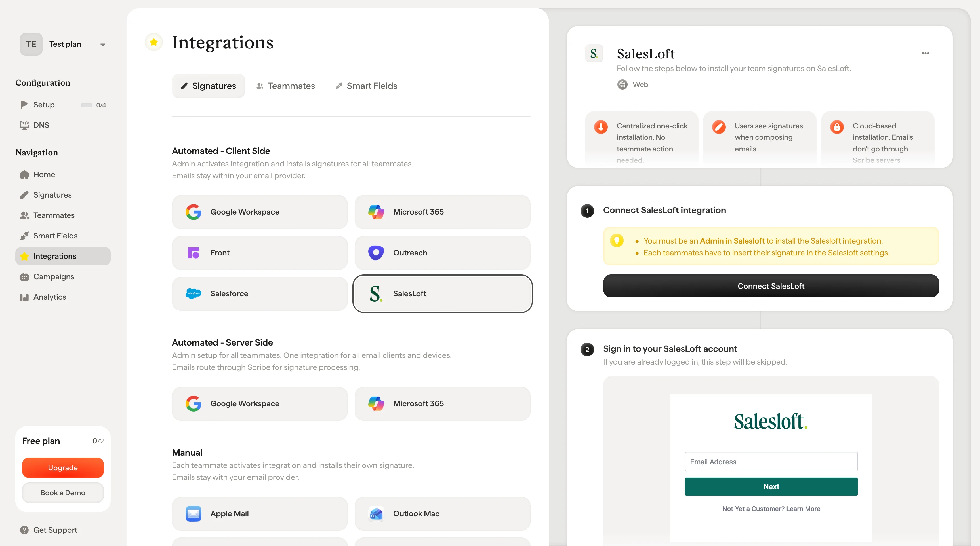The height and width of the screenshot is (546, 980).
Task: Click the Connect SalesLoft button
Action: (x=771, y=286)
